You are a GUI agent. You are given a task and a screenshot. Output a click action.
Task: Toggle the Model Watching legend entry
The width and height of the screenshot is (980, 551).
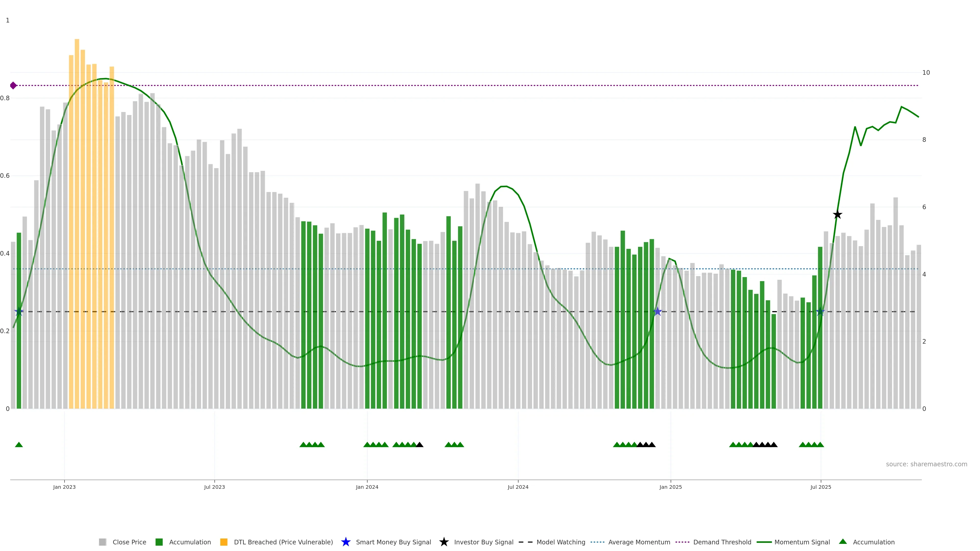click(560, 542)
